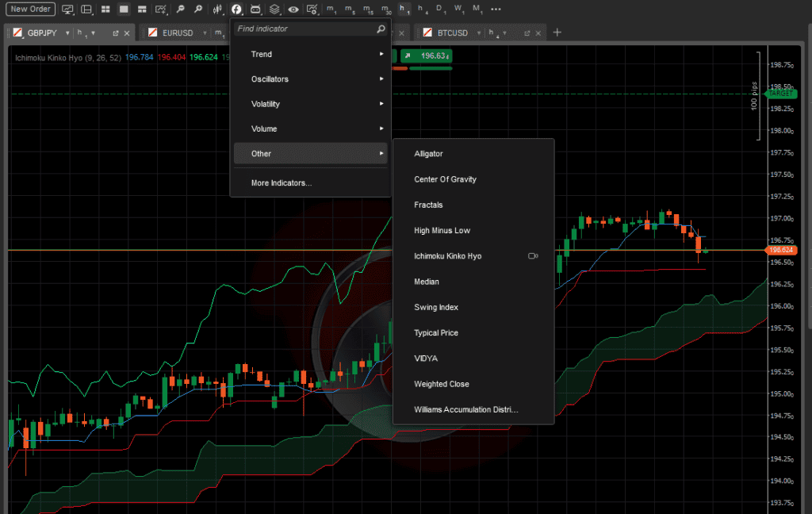Open the chart layers icon
This screenshot has height=514, width=812.
coord(274,10)
